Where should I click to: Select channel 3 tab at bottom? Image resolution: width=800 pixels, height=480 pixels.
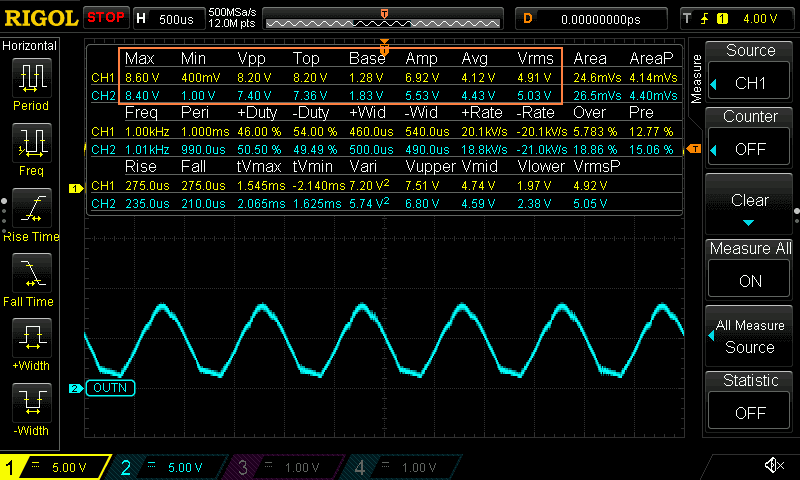[288, 467]
